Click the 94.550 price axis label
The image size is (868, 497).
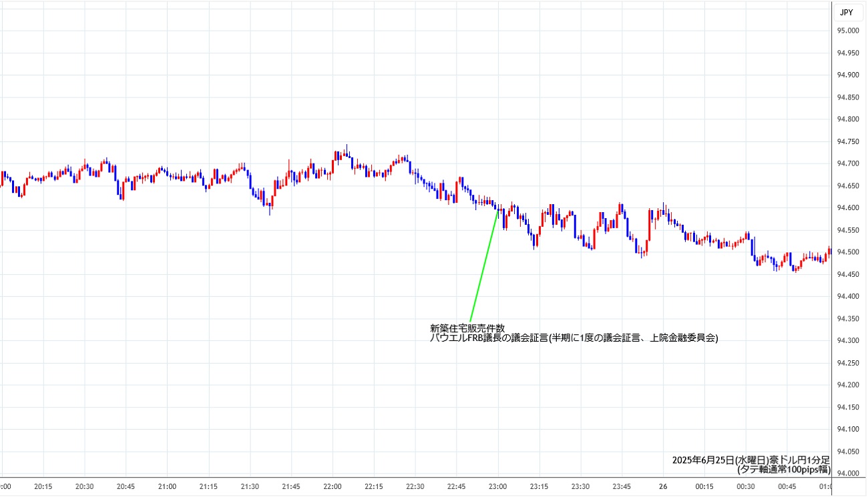click(x=849, y=229)
